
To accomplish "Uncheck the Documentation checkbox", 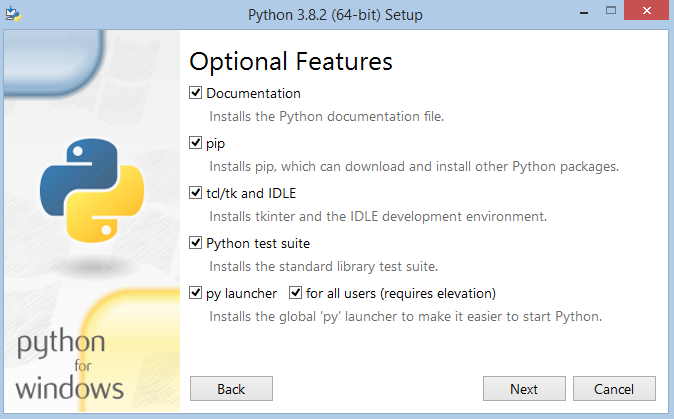I will click(195, 92).
